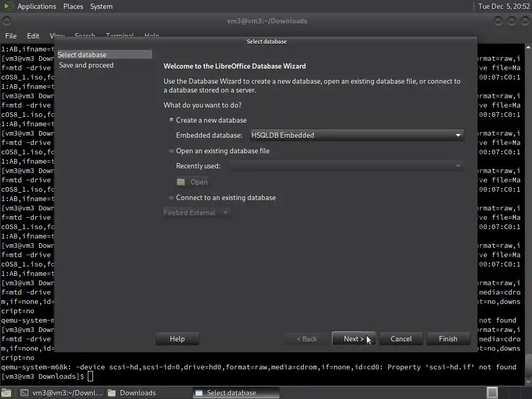Select the 'Select database' wizard step
Image resolution: width=532 pixels, height=399 pixels.
(104, 55)
